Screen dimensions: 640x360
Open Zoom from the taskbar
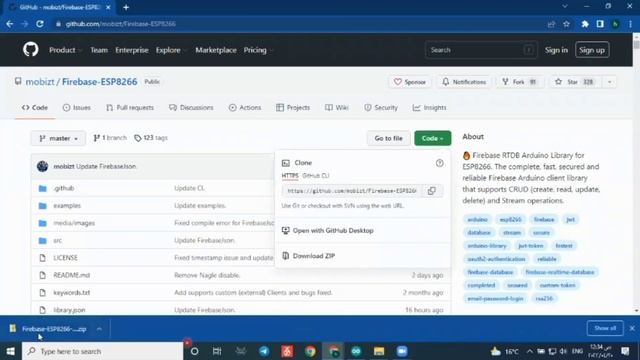coord(402,351)
